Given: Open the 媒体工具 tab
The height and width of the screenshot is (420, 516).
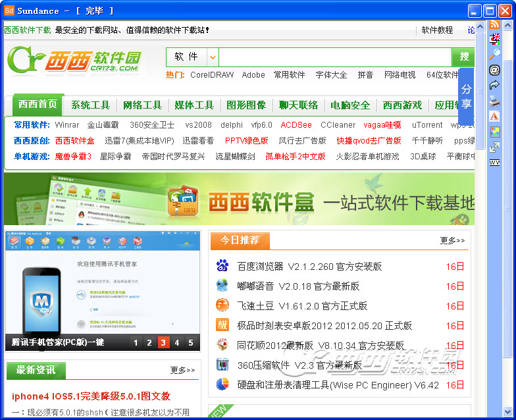Looking at the screenshot, I should tap(194, 105).
